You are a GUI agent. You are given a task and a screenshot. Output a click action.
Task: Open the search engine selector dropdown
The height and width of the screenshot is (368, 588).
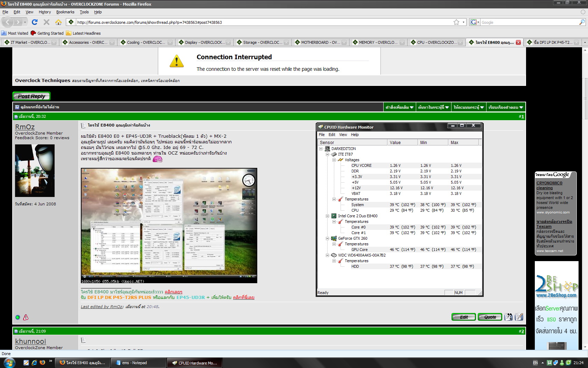(475, 22)
